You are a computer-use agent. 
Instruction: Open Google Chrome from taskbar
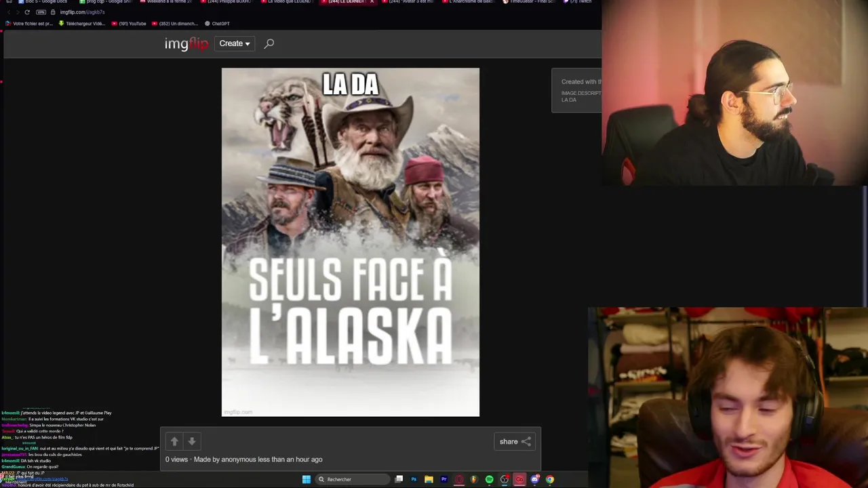tap(550, 479)
